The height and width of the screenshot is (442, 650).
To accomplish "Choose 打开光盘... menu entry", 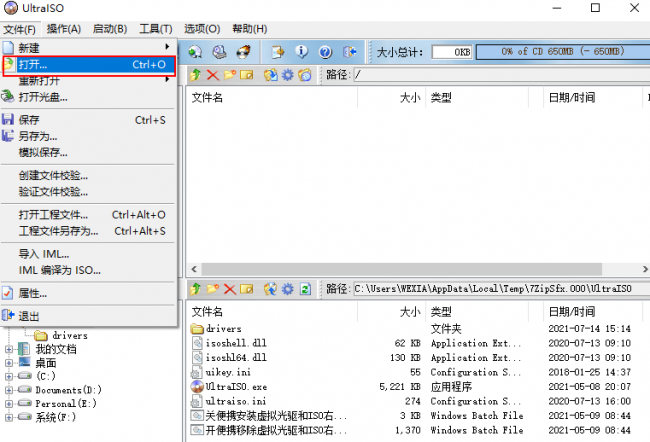I will [x=89, y=97].
